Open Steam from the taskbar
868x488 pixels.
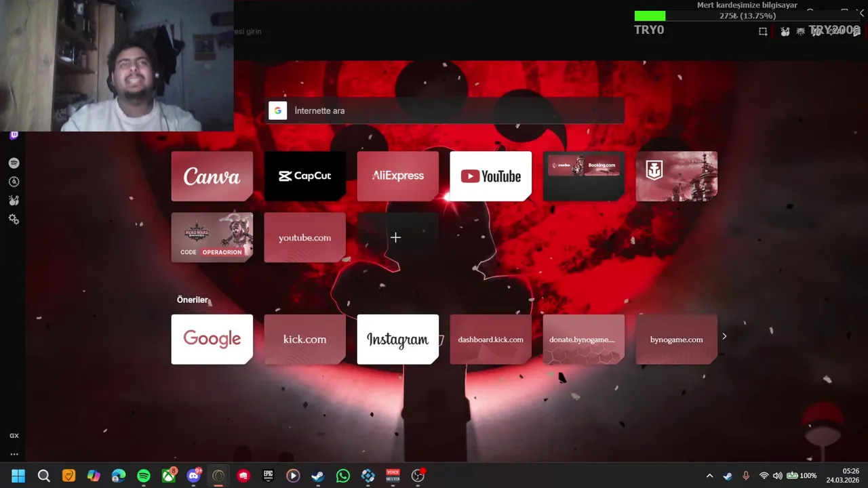click(x=318, y=476)
